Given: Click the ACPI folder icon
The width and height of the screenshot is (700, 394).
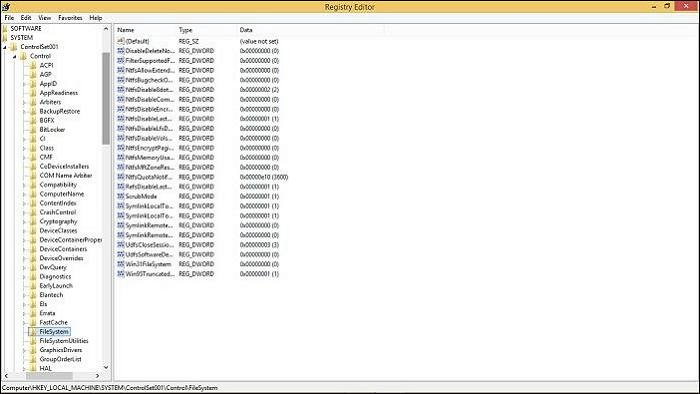Looking at the screenshot, I should (33, 65).
